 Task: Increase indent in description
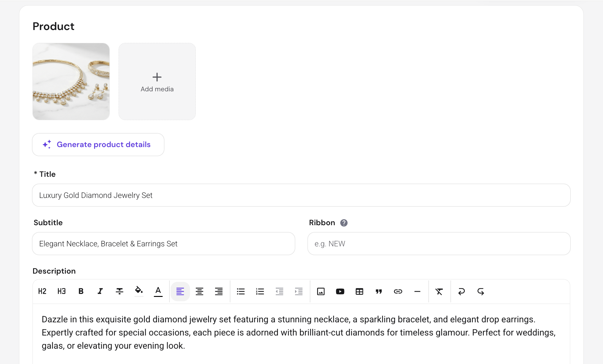(x=299, y=291)
